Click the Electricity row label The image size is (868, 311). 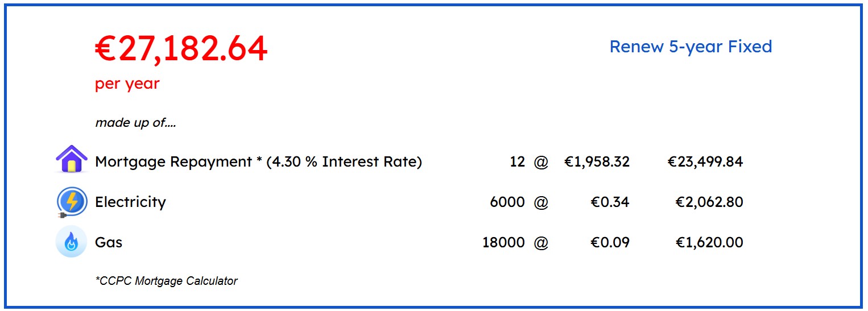pos(130,202)
